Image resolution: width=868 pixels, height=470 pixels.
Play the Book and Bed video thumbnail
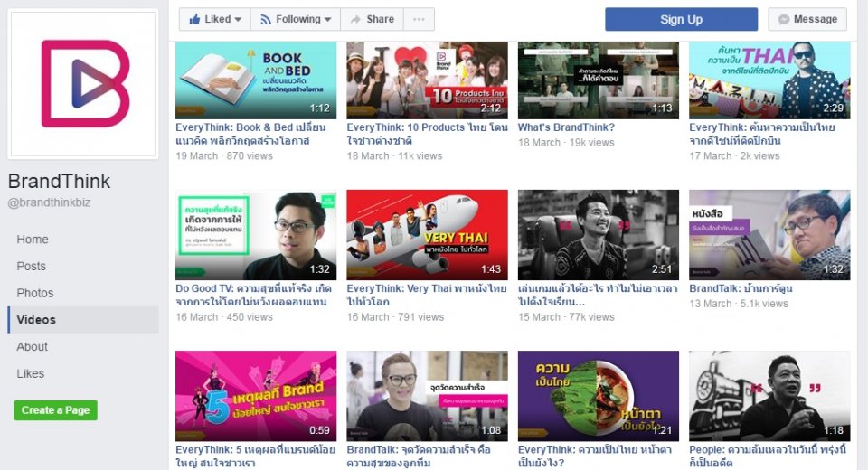tap(256, 80)
